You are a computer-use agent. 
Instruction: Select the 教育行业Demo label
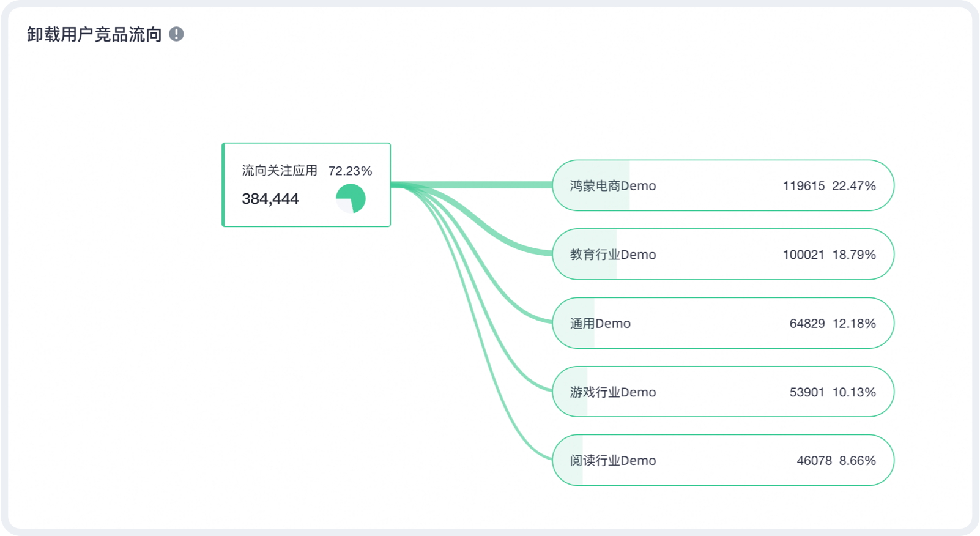(x=612, y=255)
